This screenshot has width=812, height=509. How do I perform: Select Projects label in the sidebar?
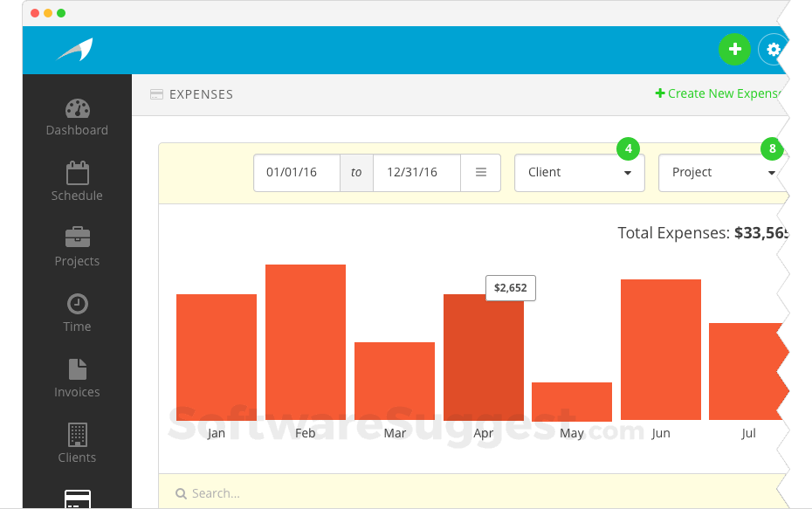[77, 262]
